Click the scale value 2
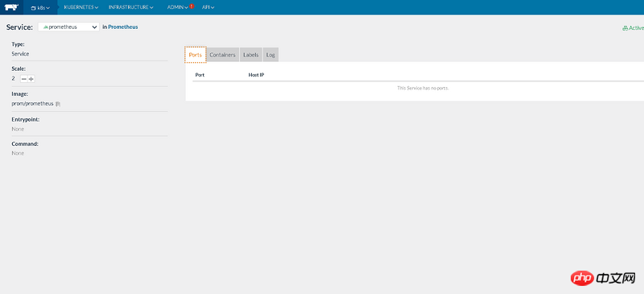Image resolution: width=644 pixels, height=294 pixels. click(x=13, y=78)
